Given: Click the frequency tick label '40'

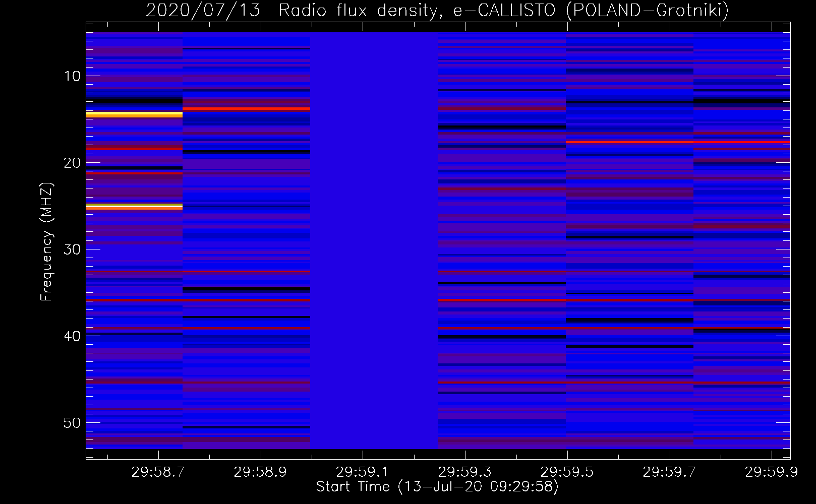Looking at the screenshot, I should 72,336.
